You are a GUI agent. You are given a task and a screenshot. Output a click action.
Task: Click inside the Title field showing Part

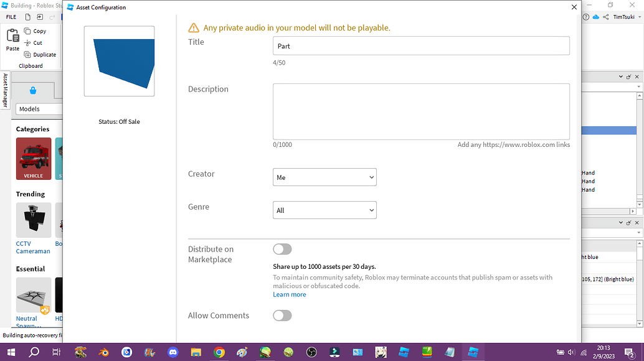[421, 45]
